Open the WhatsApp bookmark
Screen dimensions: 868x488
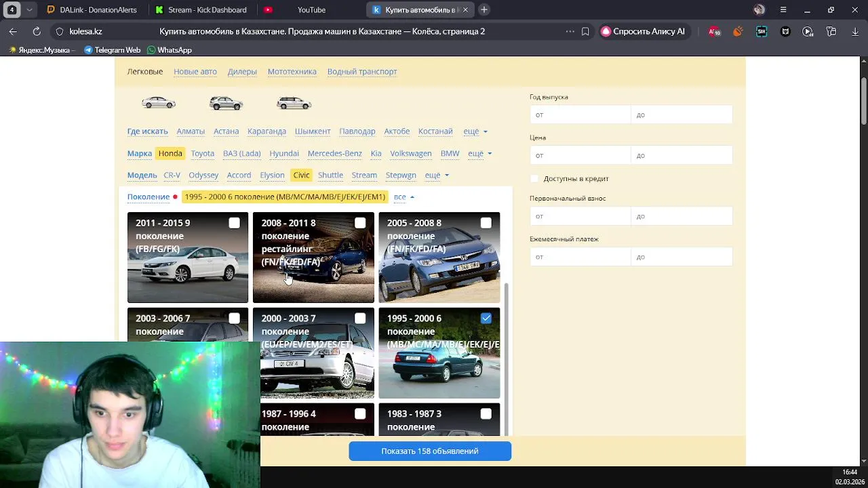pos(170,50)
